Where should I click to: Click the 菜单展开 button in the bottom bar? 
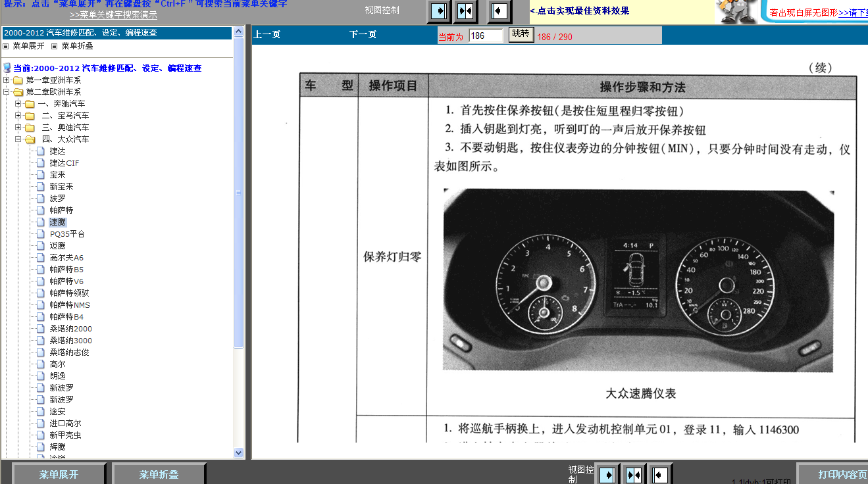coord(59,474)
